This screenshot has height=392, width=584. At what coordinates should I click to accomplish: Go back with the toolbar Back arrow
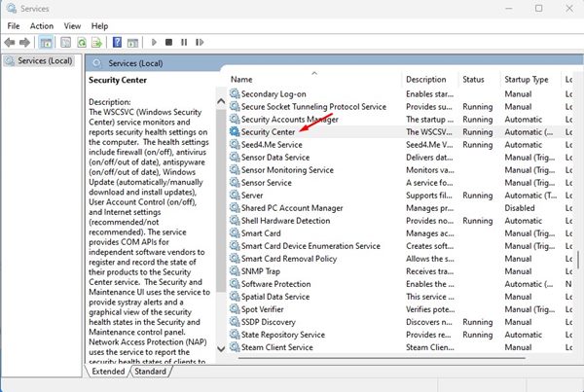(10, 43)
